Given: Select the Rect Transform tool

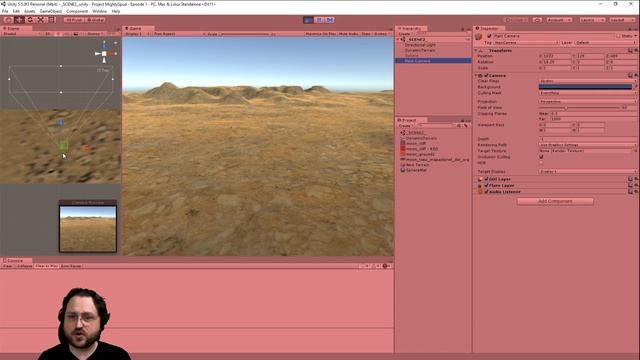Looking at the screenshot, I should pos(52,20).
